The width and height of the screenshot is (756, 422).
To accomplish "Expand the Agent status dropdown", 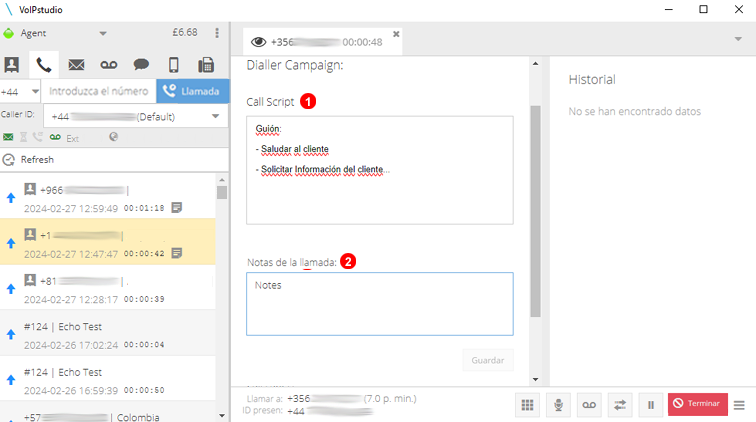I will coord(103,33).
